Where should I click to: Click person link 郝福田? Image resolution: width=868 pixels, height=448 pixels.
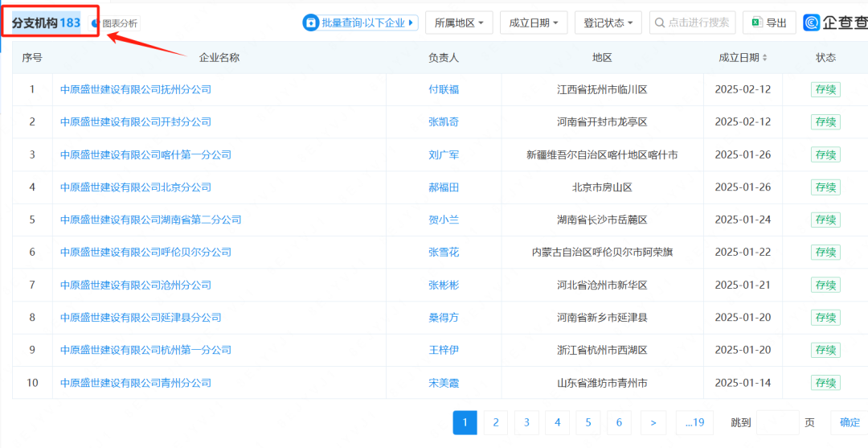click(x=444, y=187)
